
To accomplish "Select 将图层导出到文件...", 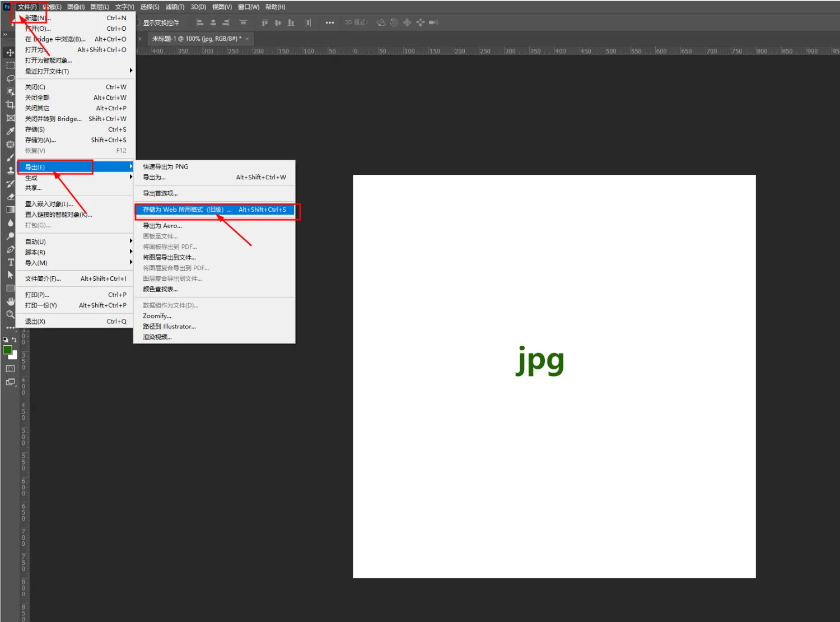I will pyautogui.click(x=214, y=257).
